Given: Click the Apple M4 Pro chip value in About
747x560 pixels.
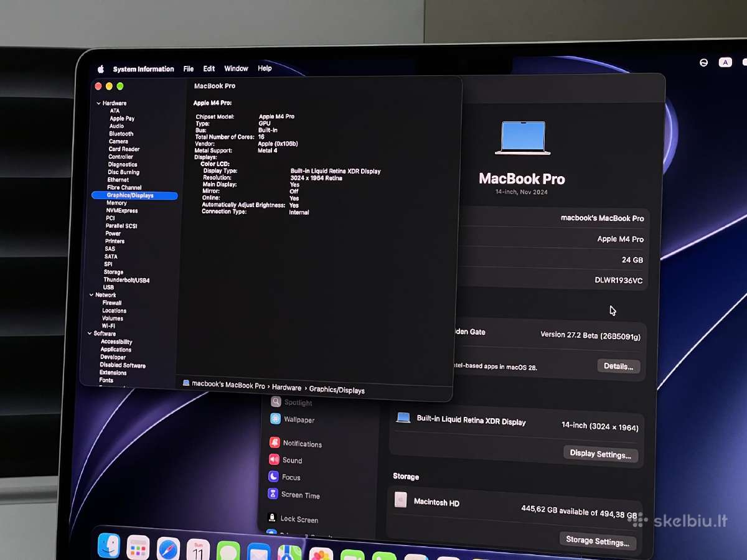Looking at the screenshot, I should tap(621, 239).
